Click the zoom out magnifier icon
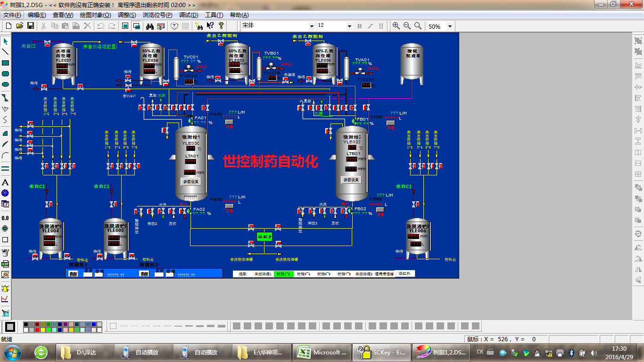Screen dimensions: 644x362 [x=407, y=26]
